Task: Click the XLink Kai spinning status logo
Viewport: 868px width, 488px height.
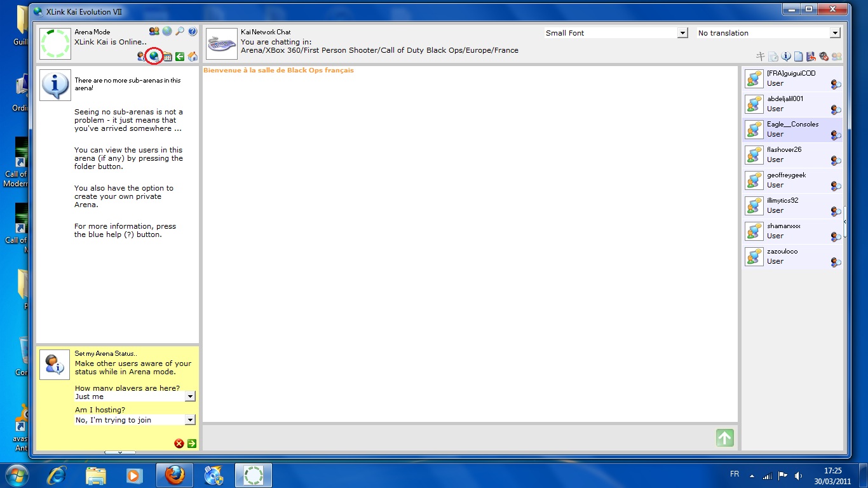Action: (x=55, y=44)
